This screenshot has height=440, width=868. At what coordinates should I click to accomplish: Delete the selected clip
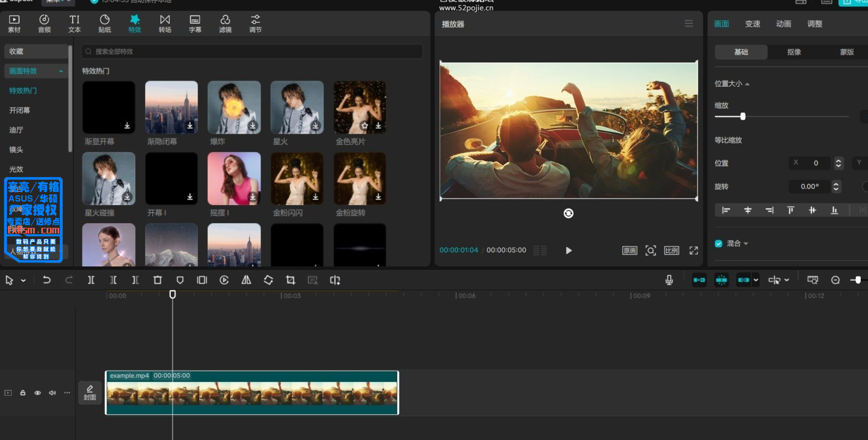[158, 280]
